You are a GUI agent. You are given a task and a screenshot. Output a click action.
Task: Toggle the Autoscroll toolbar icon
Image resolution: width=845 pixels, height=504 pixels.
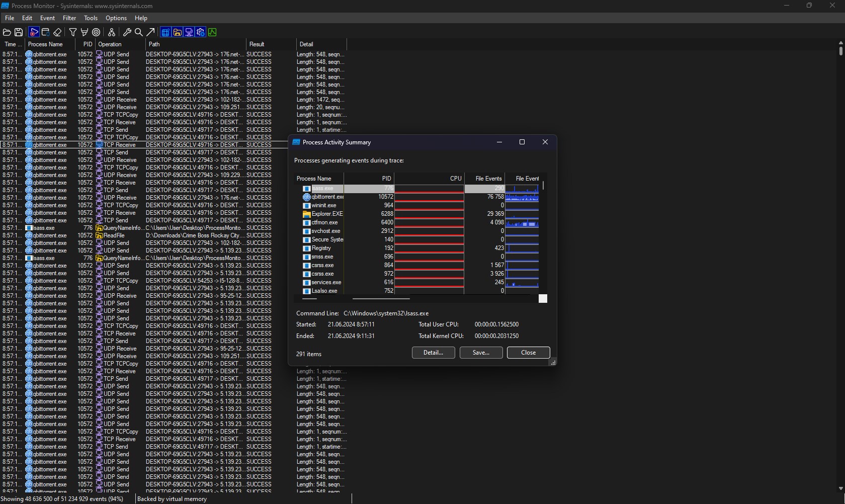pos(45,32)
